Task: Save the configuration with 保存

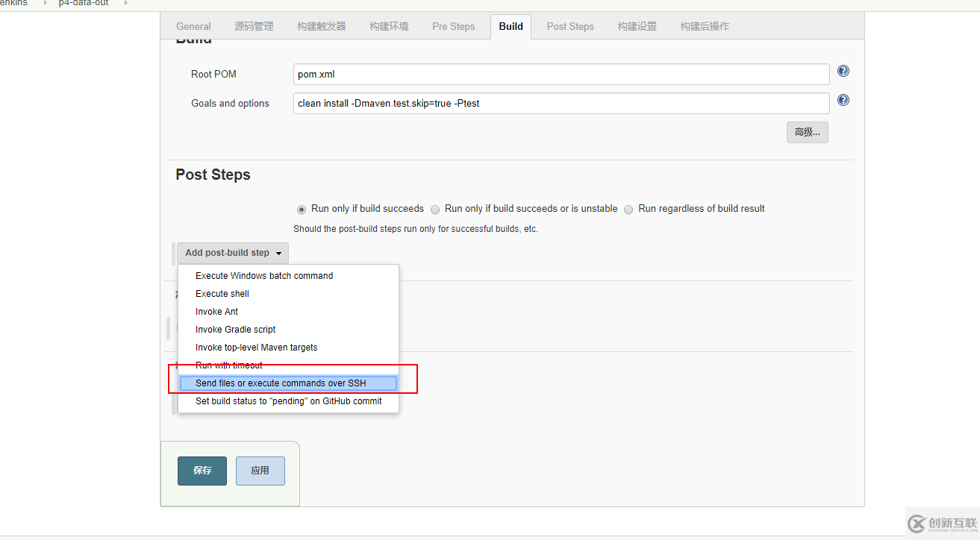Action: coord(202,471)
